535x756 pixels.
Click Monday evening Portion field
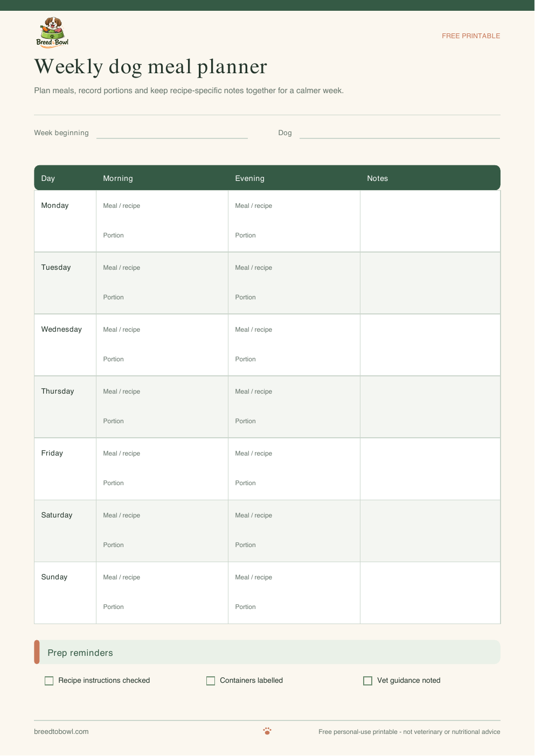point(245,235)
